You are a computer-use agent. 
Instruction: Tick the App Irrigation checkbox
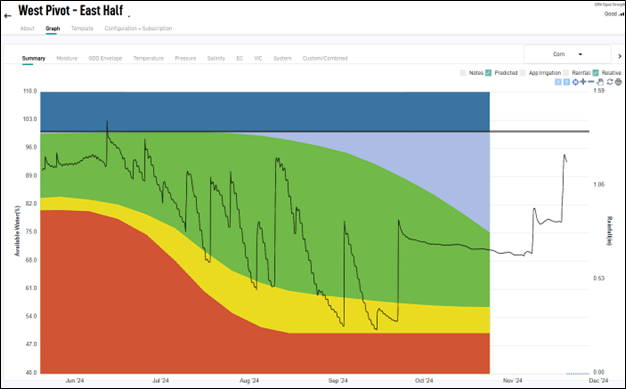tap(523, 73)
